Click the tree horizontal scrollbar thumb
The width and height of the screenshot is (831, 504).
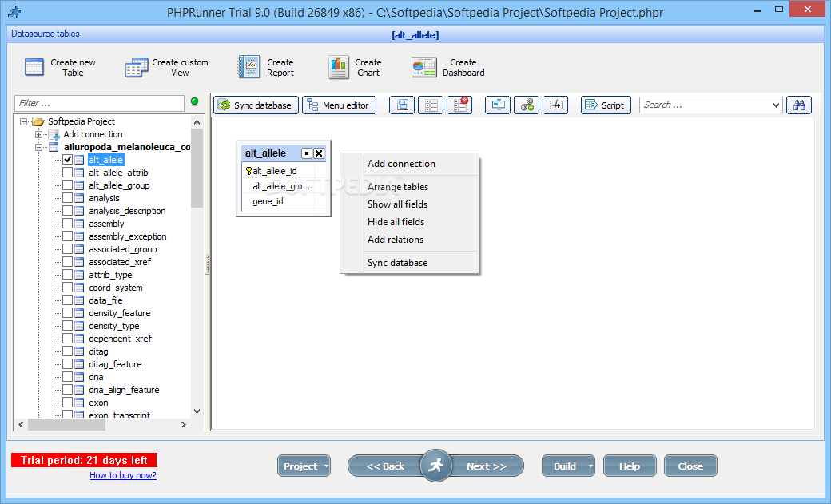pyautogui.click(x=67, y=424)
